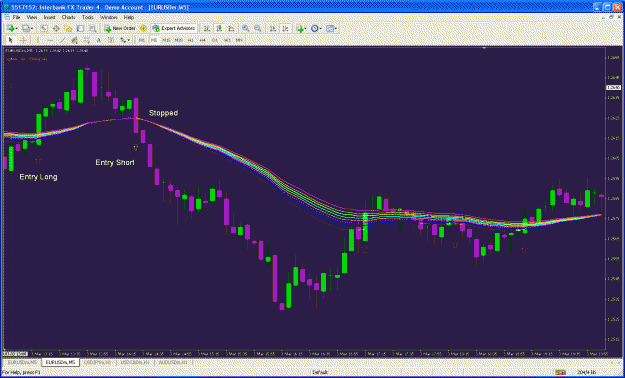Switch chart to line chart type
This screenshot has width=625, height=378.
tap(231, 28)
